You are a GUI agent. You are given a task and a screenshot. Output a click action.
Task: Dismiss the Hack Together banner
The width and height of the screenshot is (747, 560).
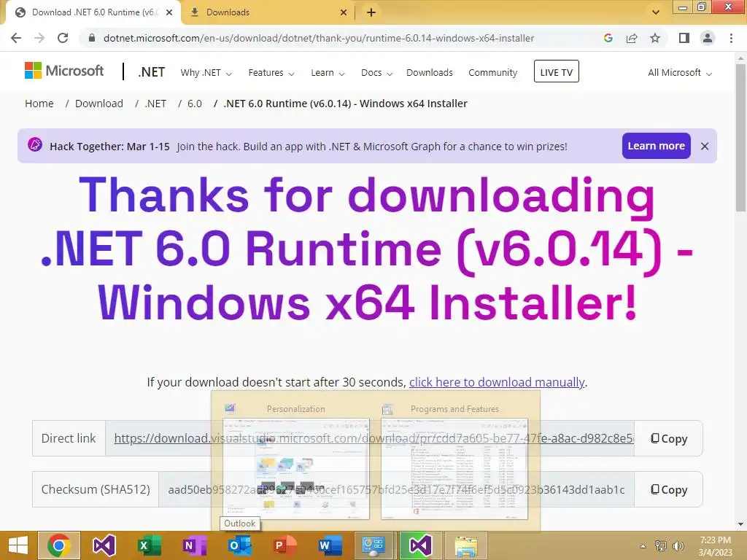pos(705,146)
